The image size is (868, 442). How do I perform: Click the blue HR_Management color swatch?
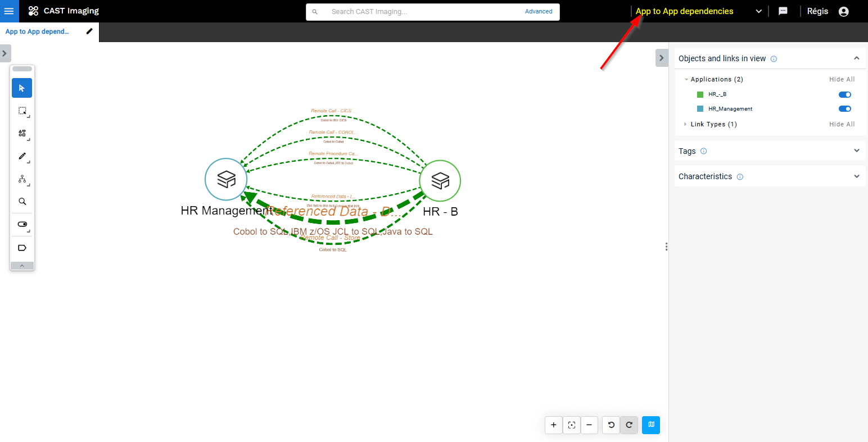(x=700, y=109)
